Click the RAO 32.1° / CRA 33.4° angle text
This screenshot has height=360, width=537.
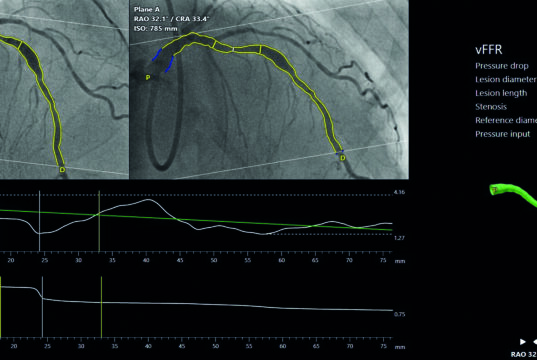click(171, 19)
